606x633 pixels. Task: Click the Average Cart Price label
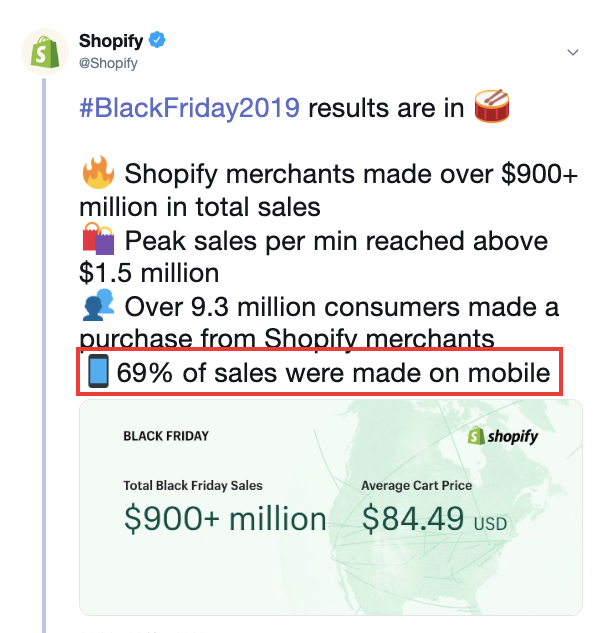point(417,485)
